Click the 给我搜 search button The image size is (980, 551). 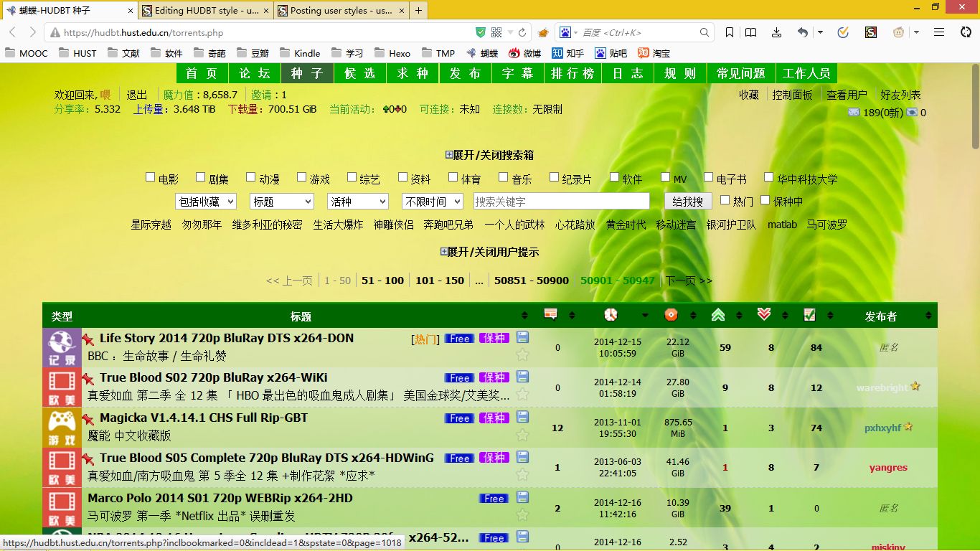tap(687, 202)
